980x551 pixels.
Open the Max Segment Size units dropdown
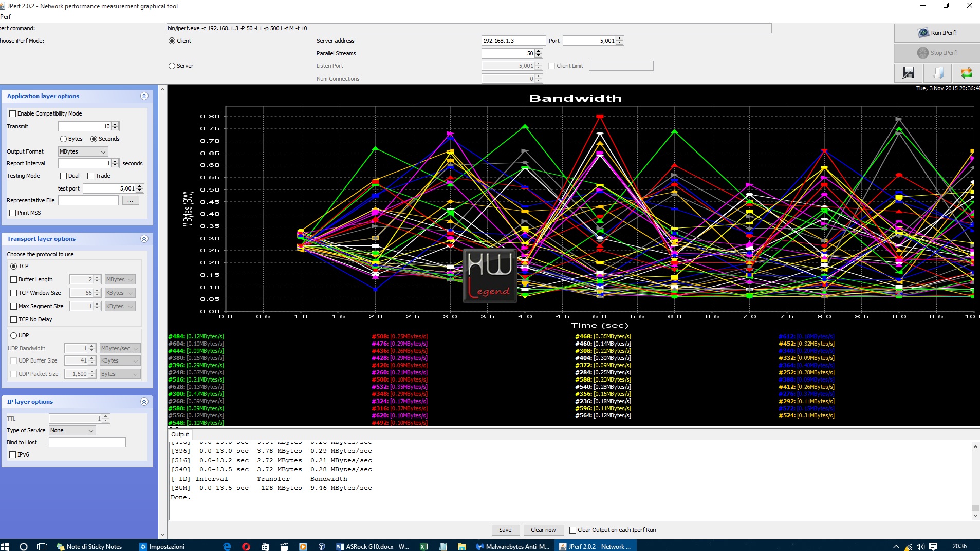click(120, 306)
